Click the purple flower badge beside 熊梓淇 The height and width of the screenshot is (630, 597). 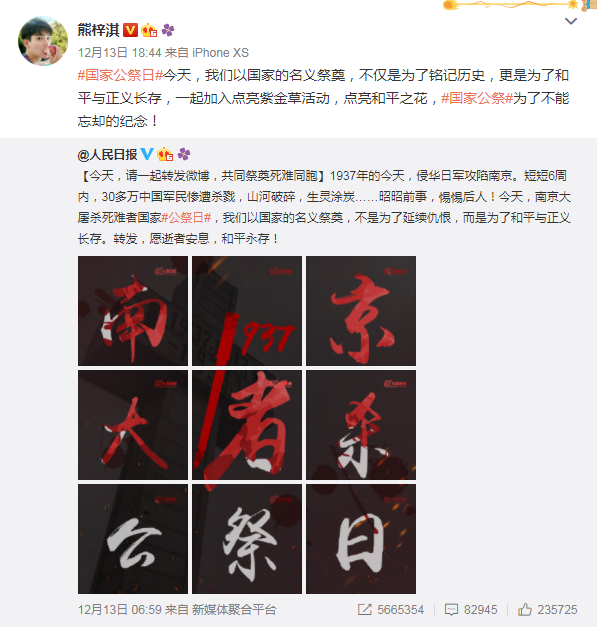[168, 30]
